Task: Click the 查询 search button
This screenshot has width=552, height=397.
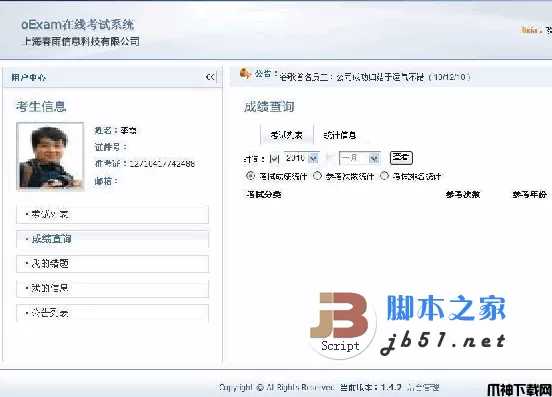Action: (401, 158)
